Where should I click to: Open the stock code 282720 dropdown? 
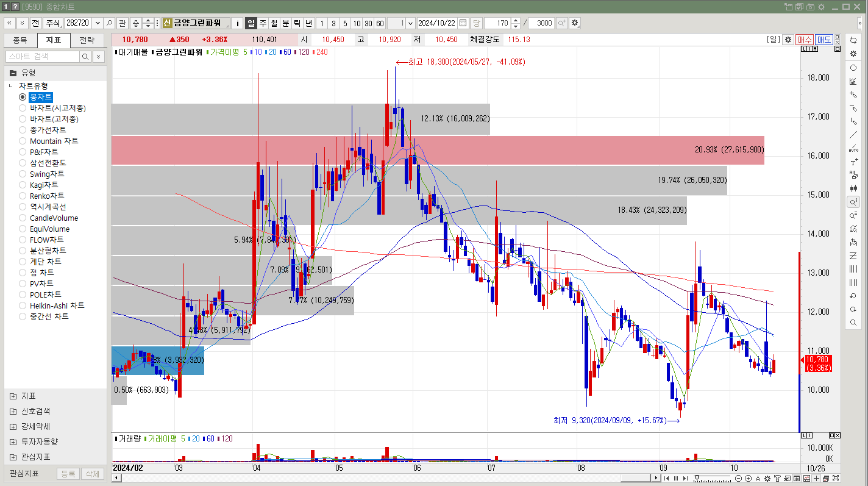(96, 23)
